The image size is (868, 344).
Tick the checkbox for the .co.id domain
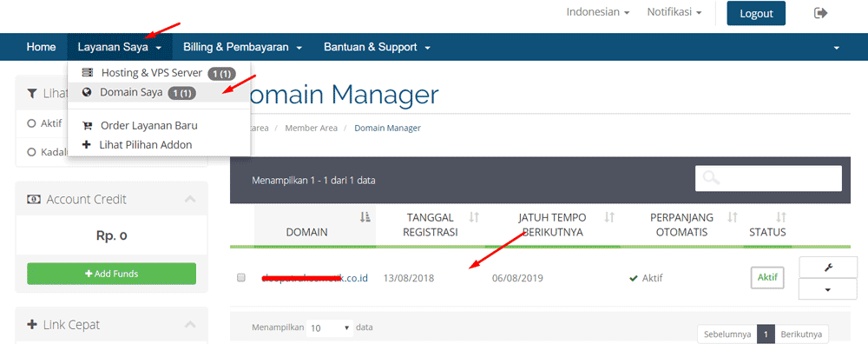(x=240, y=278)
